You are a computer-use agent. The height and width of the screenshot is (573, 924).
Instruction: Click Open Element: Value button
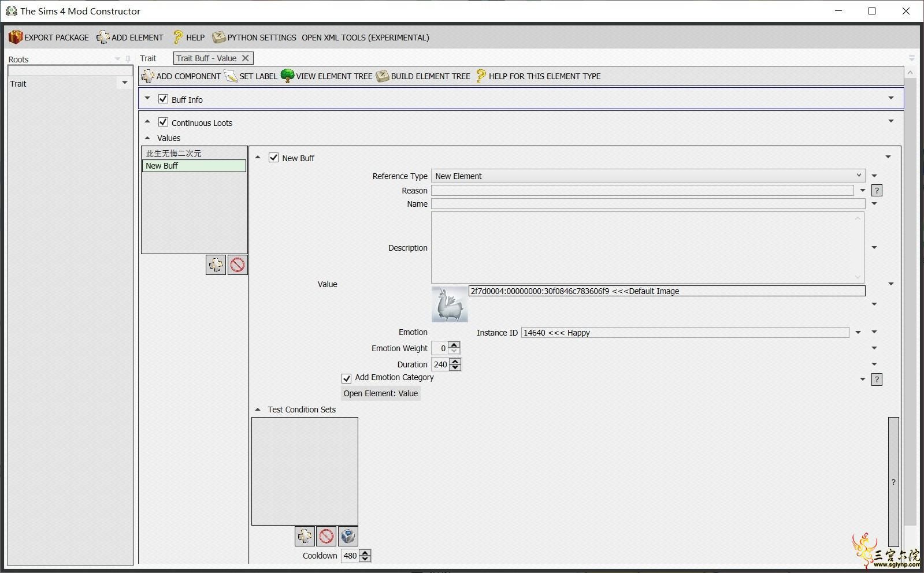point(380,393)
